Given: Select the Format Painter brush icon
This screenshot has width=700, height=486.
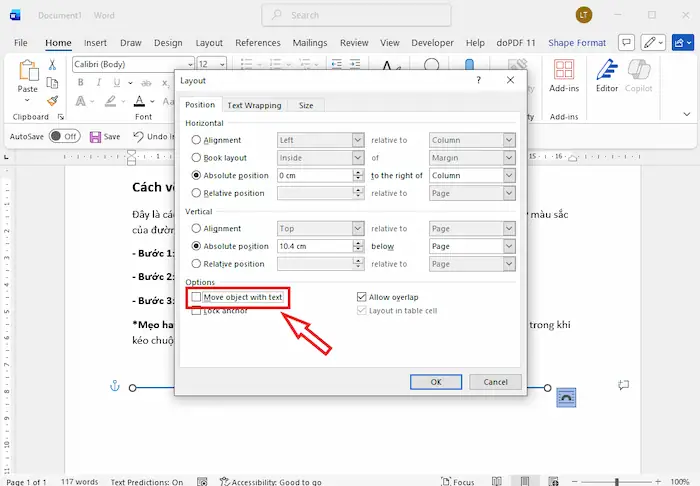Looking at the screenshot, I should [x=52, y=100].
